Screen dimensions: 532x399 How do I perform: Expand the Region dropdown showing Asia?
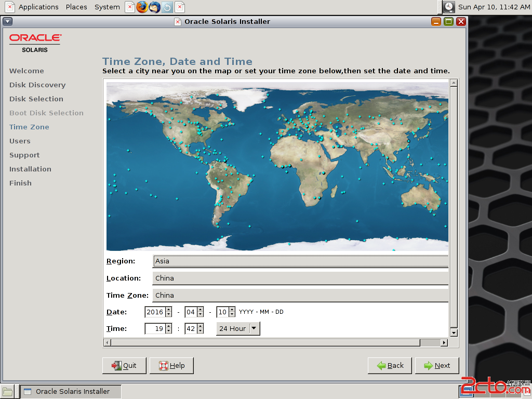(301, 261)
